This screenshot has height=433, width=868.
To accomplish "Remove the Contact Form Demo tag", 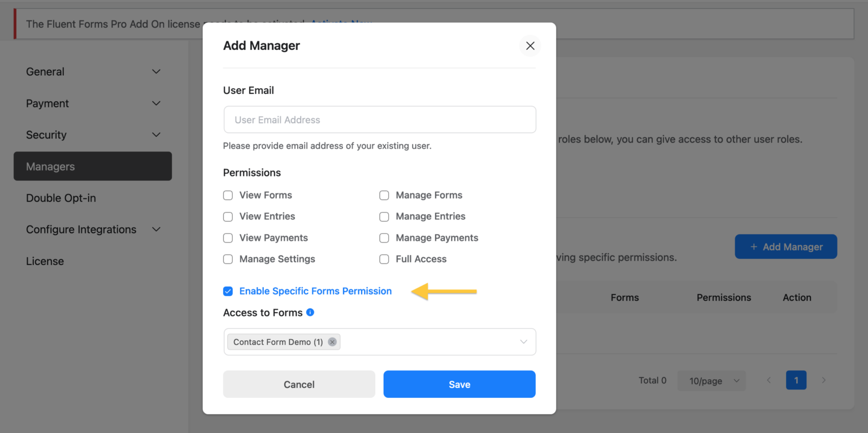I will (332, 341).
